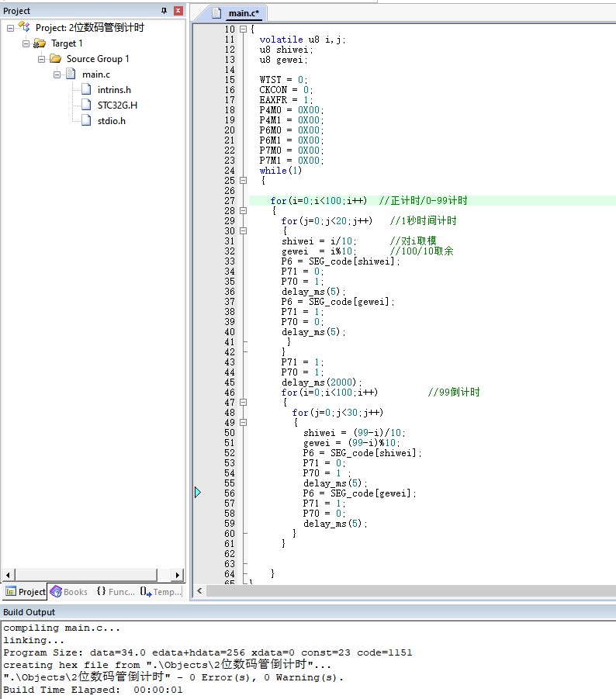Viewport: 616px width, 699px height.
Task: Pin the Project panel with pushpin icon
Action: (x=164, y=11)
